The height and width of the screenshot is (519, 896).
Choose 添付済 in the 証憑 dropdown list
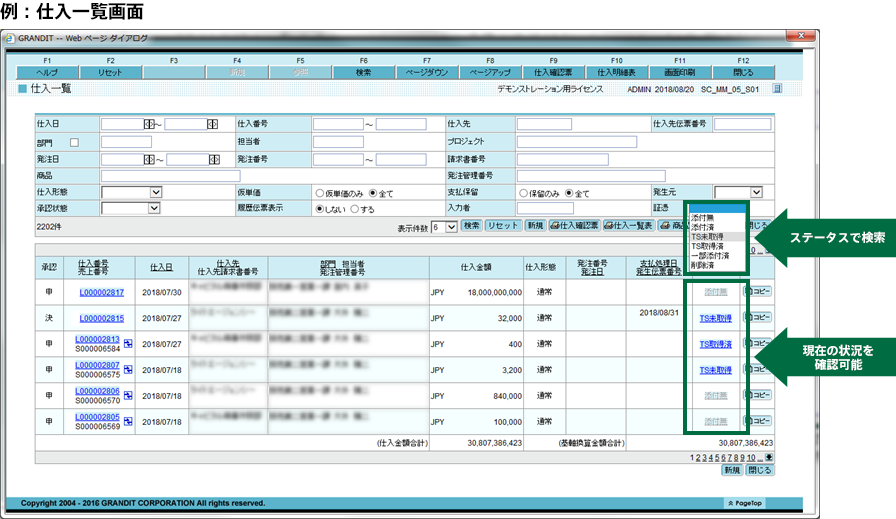[x=702, y=227]
